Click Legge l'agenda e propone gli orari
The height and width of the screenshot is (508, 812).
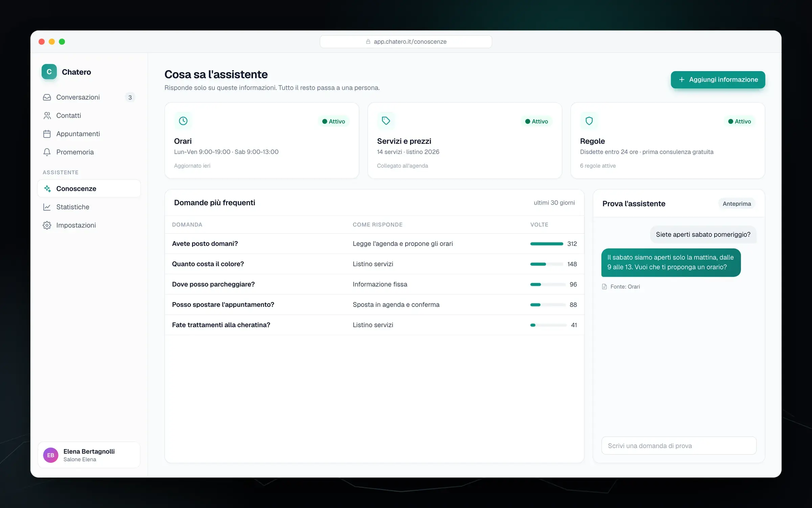(403, 244)
